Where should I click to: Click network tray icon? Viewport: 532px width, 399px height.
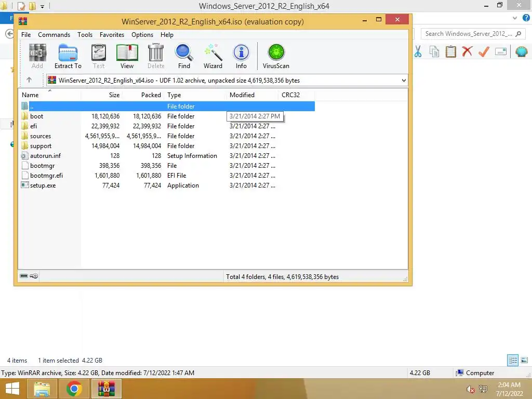(483, 389)
